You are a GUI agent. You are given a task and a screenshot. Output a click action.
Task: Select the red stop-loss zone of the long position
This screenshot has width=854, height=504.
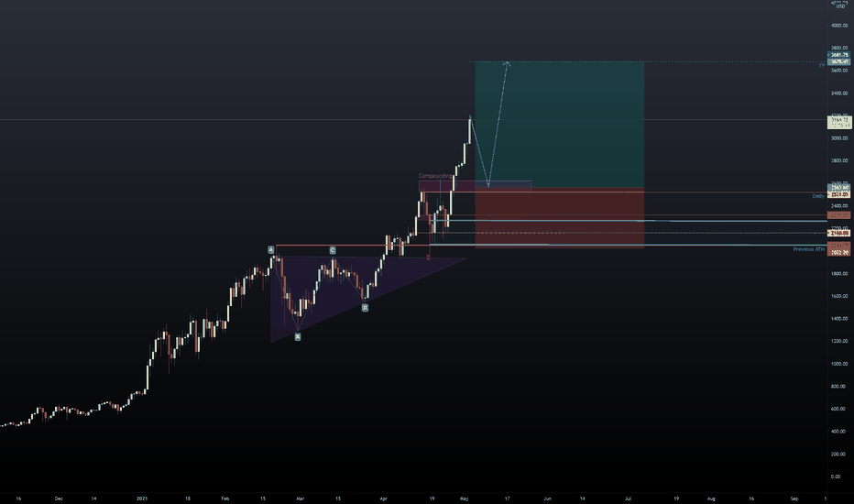pos(559,218)
